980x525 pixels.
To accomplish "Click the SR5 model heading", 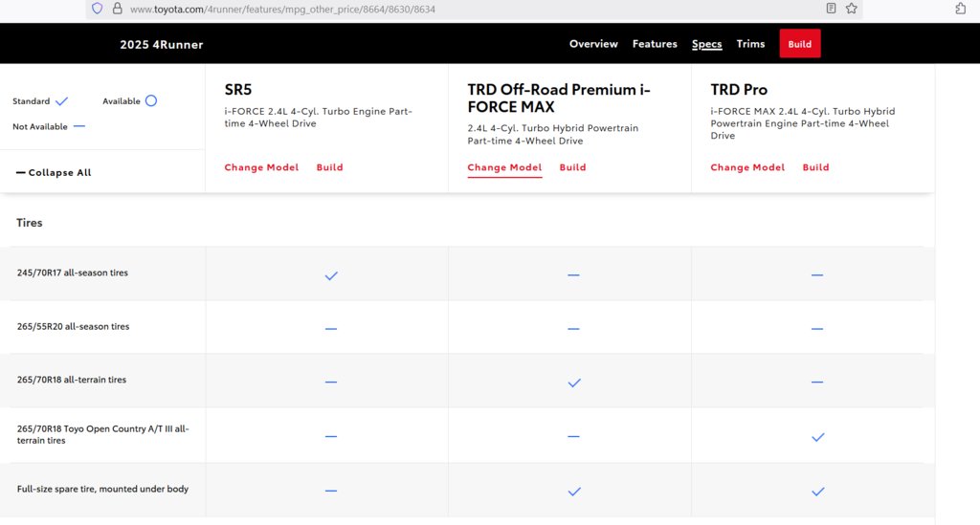I will click(x=238, y=89).
